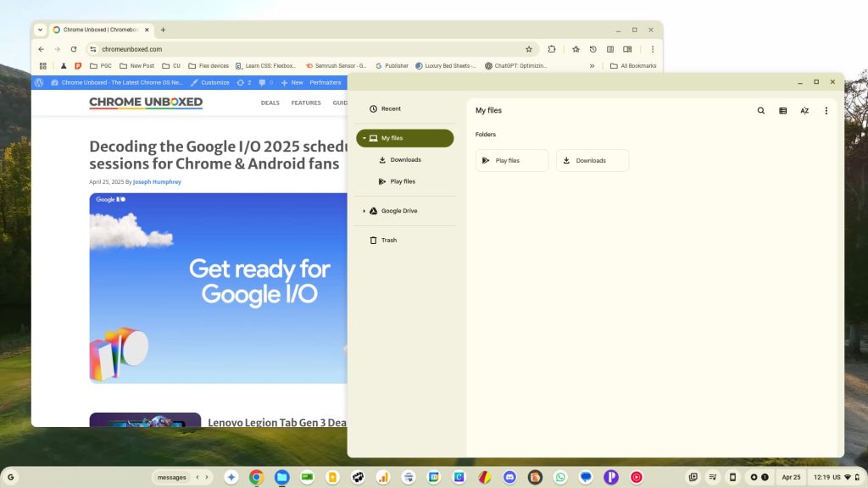
Task: Expand the Google Drive tree arrow
Action: point(364,211)
